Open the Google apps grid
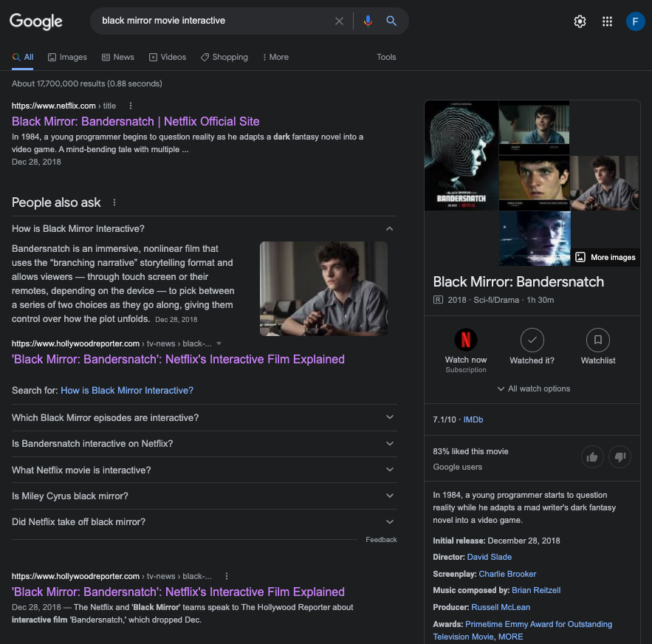Screen dimensions: 652x644 607,21
